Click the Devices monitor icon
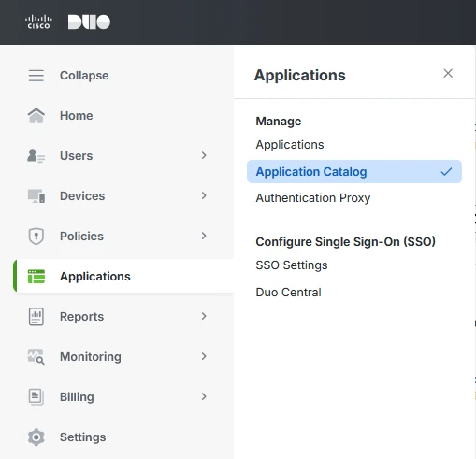This screenshot has height=459, width=476. point(36,196)
